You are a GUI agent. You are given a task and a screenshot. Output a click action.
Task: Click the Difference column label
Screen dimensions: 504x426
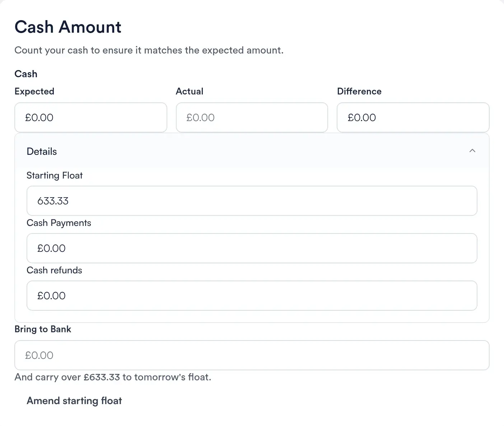tap(359, 91)
